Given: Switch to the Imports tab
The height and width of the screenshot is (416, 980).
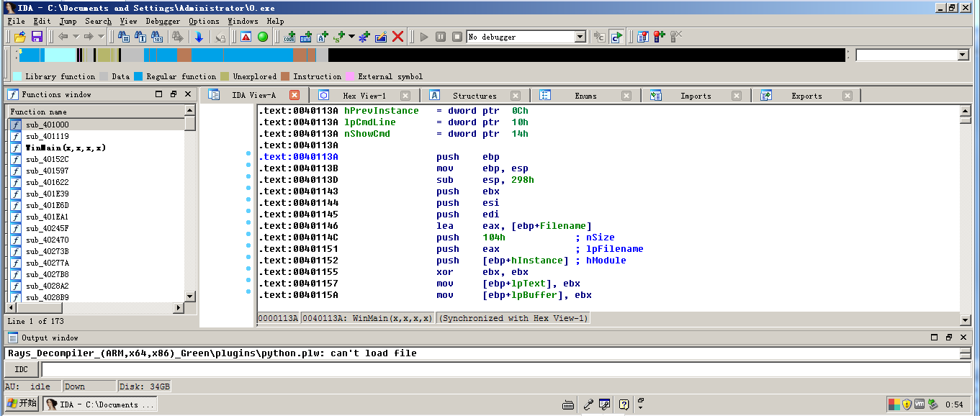Looking at the screenshot, I should tap(695, 96).
